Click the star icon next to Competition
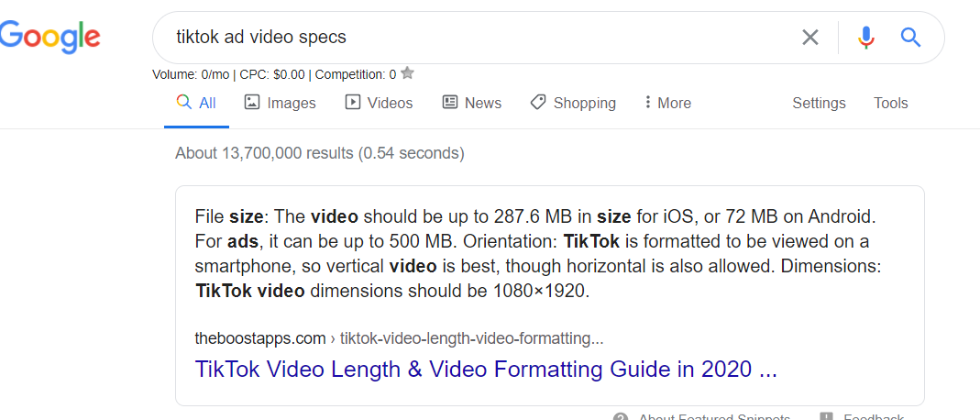Image resolution: width=980 pixels, height=420 pixels. pos(408,73)
